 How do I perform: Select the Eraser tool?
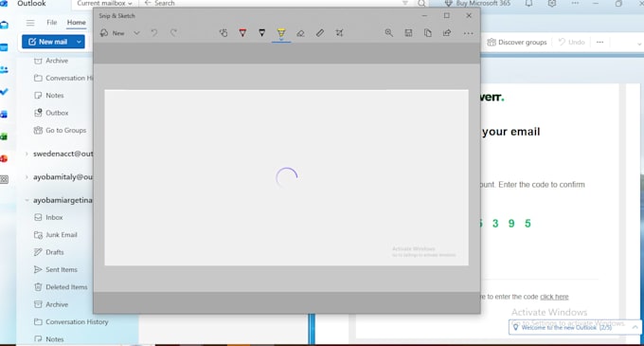click(300, 33)
